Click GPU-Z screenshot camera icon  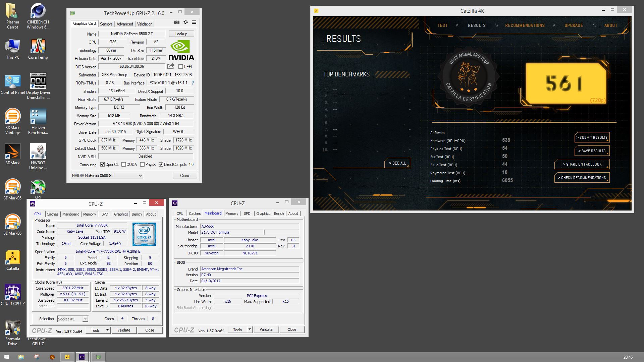pos(177,22)
